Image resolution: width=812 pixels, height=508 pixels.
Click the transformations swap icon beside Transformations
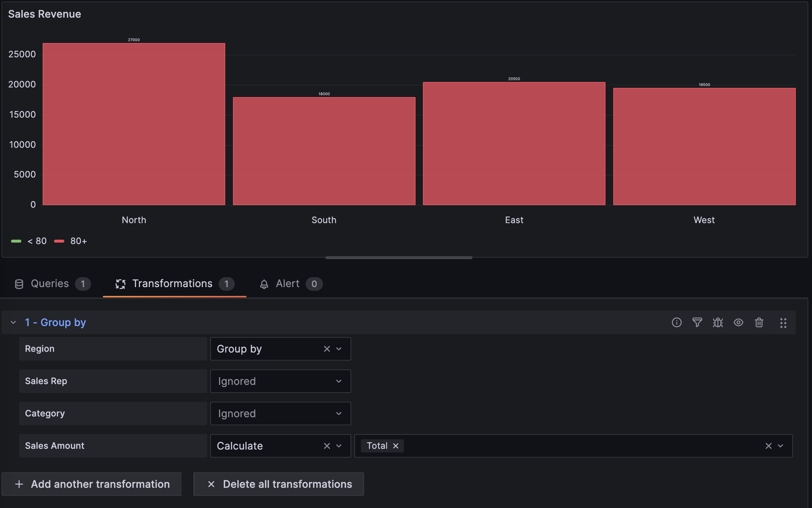120,283
